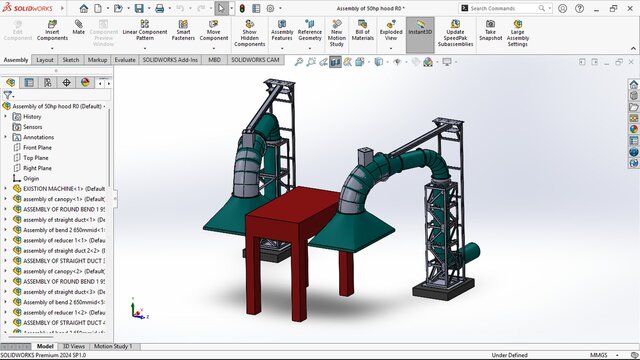Click Zoom to Fit in the view toolbar
Image resolution: width=640 pixels, height=360 pixels.
click(299, 62)
